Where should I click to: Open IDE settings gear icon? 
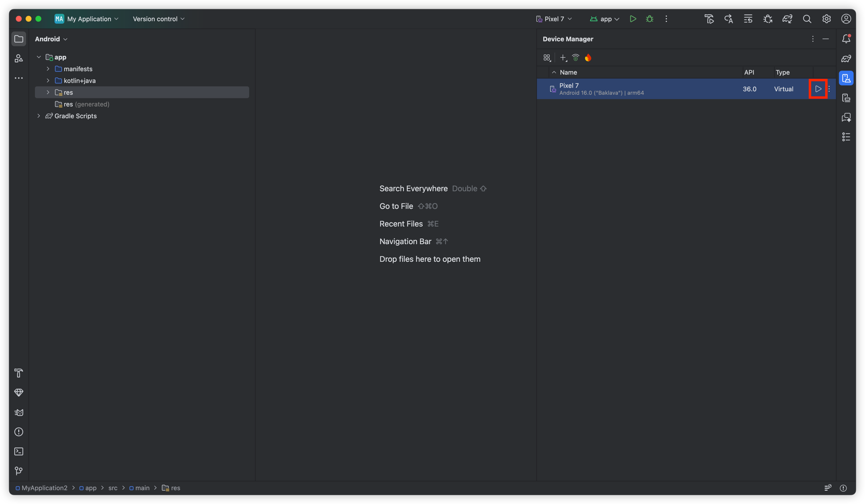(x=826, y=19)
